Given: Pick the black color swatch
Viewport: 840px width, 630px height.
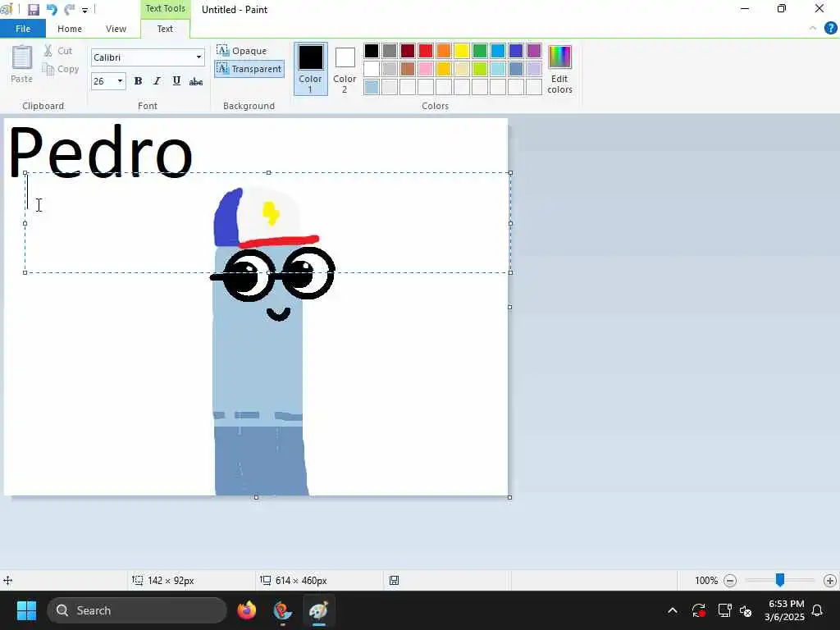Looking at the screenshot, I should [x=372, y=51].
